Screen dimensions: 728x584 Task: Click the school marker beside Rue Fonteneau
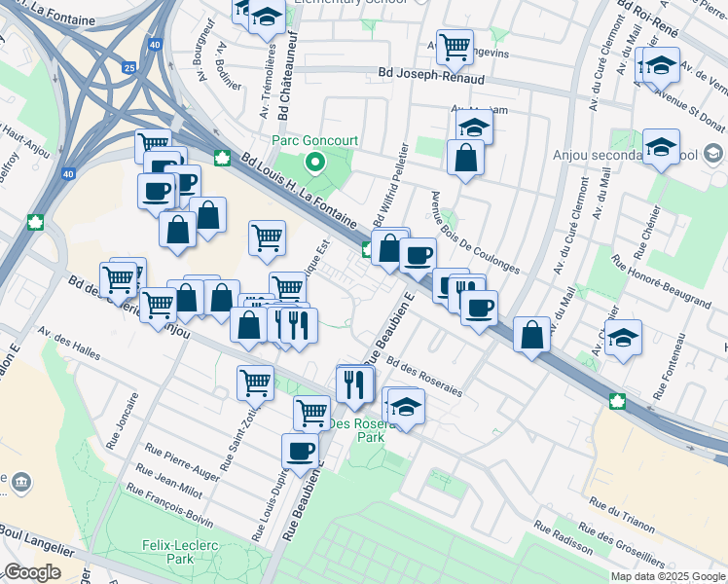pyautogui.click(x=623, y=340)
